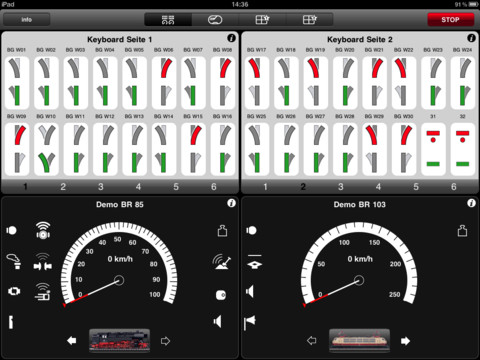Image resolution: width=480 pixels, height=360 pixels.
Task: Select page 3 of Keyboard Seite 1
Action: pyautogui.click(x=101, y=187)
